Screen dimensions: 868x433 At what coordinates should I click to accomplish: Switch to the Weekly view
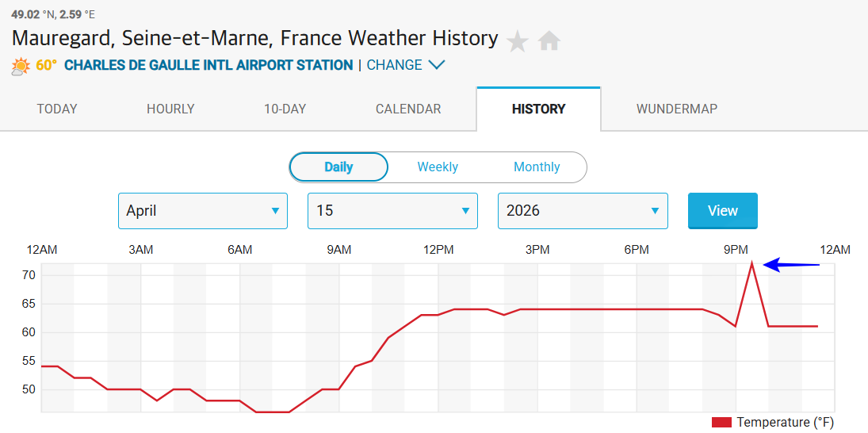(438, 167)
